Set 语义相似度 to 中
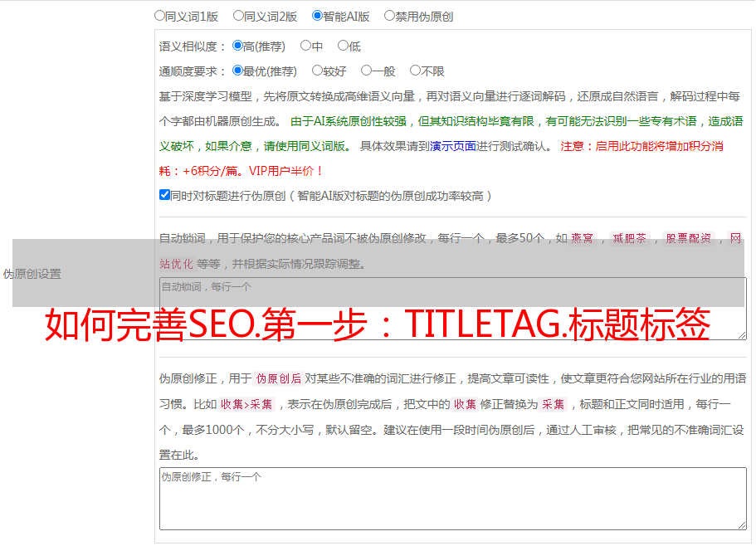The image size is (756, 546). [x=305, y=46]
